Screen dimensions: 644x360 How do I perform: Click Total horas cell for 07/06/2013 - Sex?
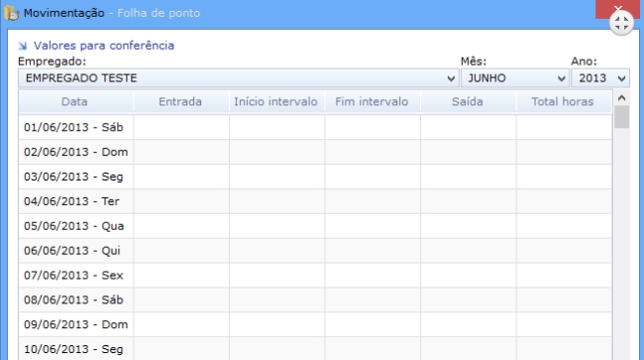[564, 276]
